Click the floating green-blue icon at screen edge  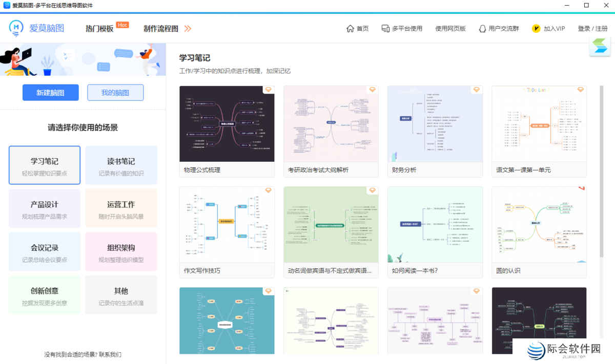point(600,46)
